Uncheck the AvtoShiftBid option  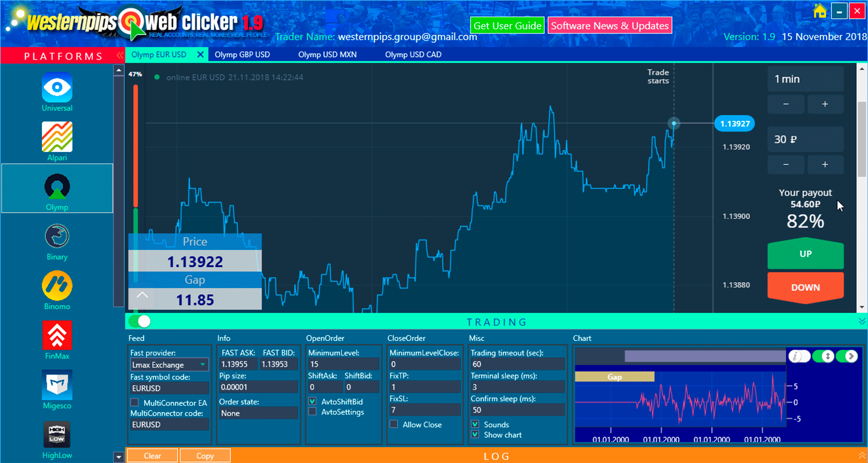tap(312, 401)
